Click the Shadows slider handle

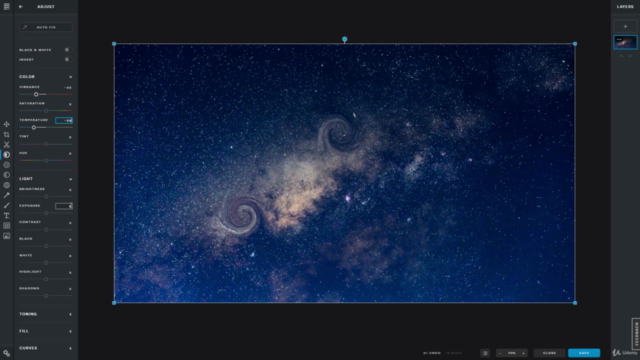(x=46, y=296)
